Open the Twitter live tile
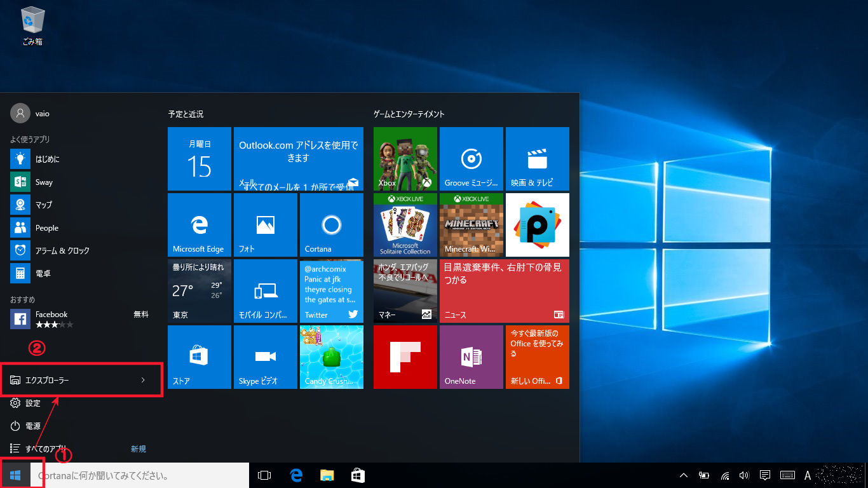 (332, 291)
